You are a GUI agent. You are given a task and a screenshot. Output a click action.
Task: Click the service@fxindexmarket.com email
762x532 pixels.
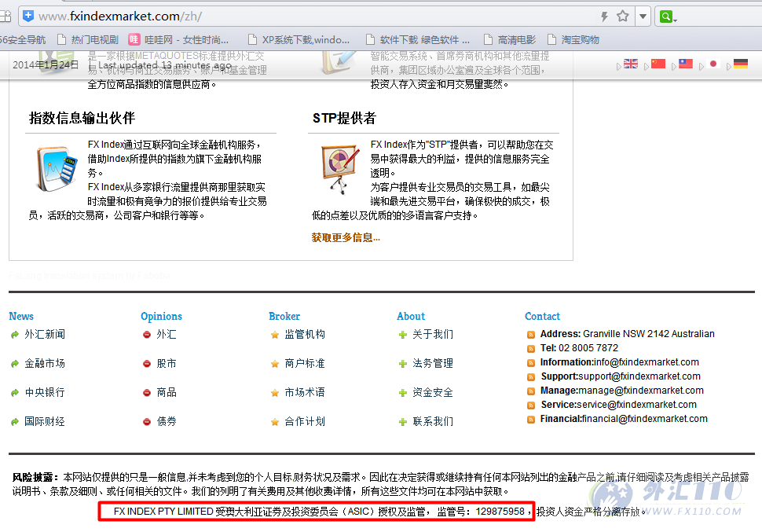tap(636, 405)
